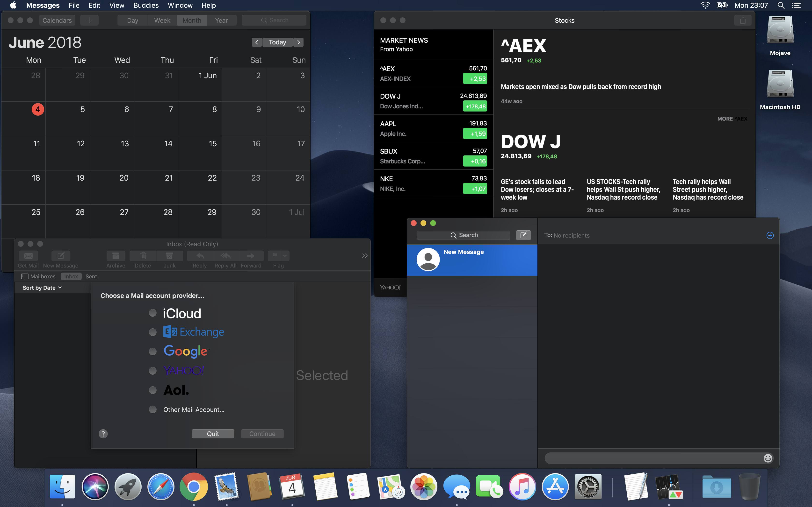Image resolution: width=812 pixels, height=507 pixels.
Task: Expand the Mail toolbar overflow chevron
Action: [365, 256]
